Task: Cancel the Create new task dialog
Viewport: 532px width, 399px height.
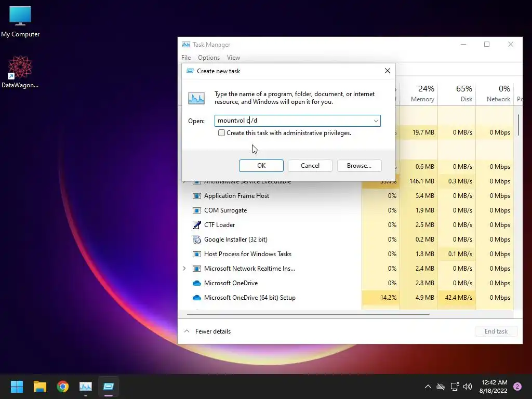Action: pos(310,166)
